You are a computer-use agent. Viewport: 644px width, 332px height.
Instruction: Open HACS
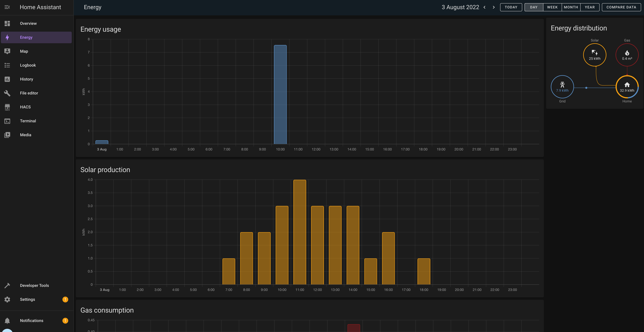25,107
